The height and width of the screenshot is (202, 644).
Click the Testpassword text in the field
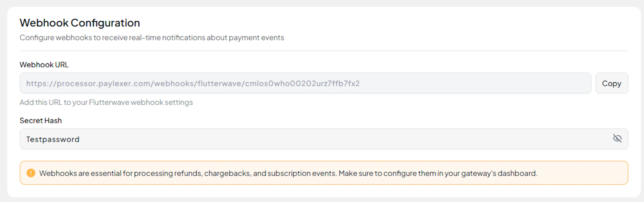click(x=53, y=139)
